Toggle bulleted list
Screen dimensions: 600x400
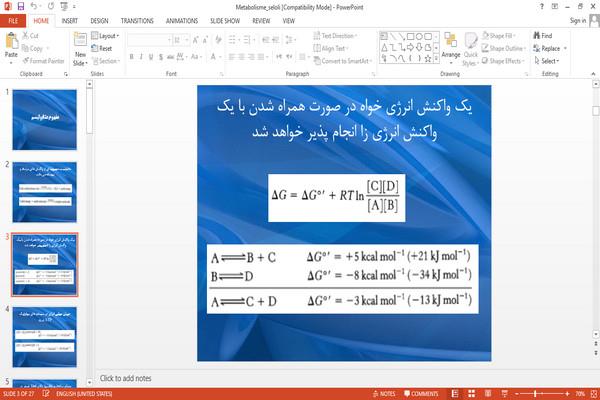(233, 39)
